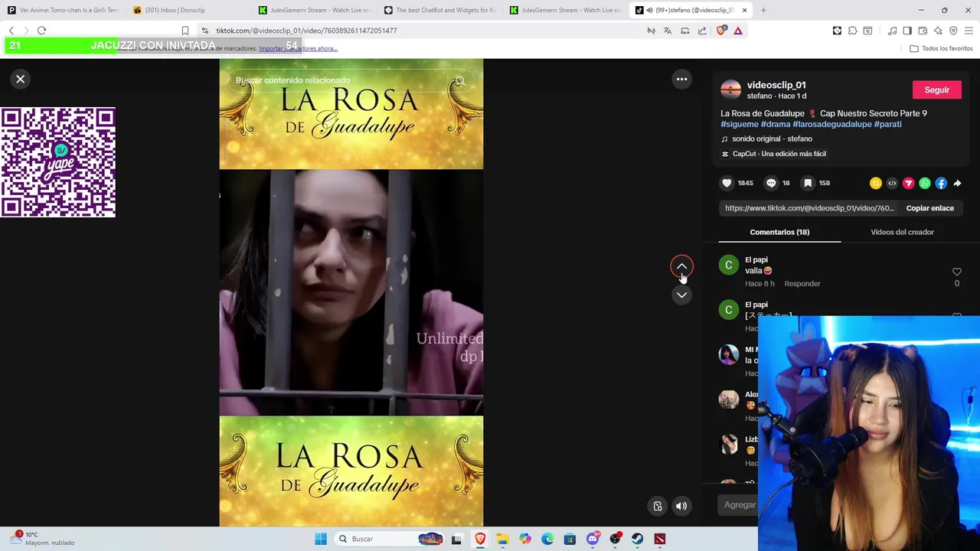
Task: Switch to Videos del creador tab
Action: pos(902,232)
